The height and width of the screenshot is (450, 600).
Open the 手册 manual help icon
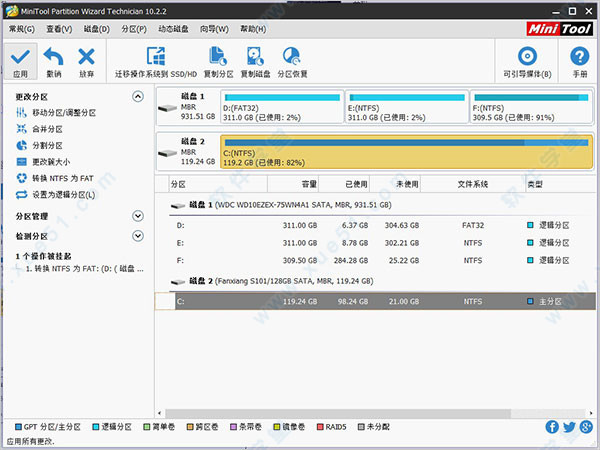coord(580,61)
